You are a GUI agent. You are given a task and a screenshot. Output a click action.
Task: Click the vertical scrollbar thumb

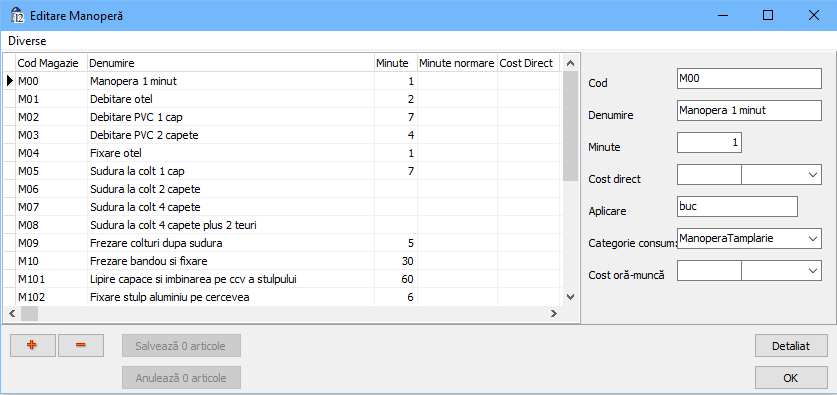[x=571, y=126]
